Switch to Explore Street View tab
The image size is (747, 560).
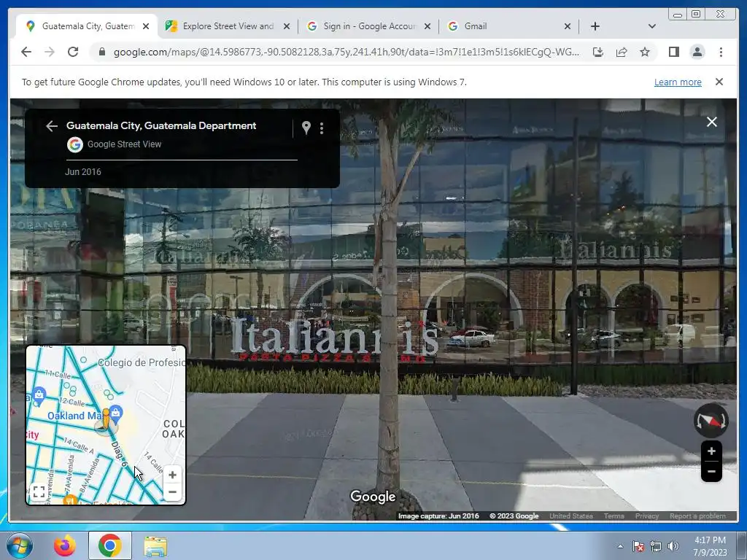[x=228, y=26]
